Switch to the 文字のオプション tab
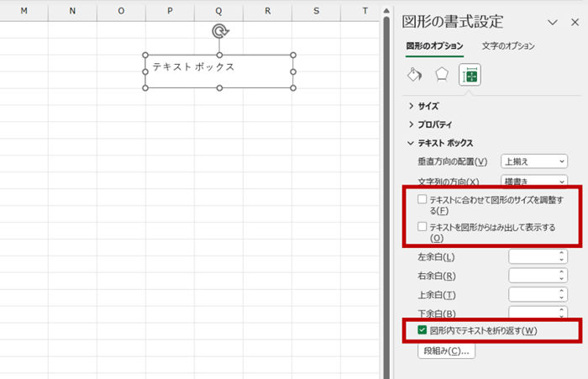 pyautogui.click(x=508, y=46)
